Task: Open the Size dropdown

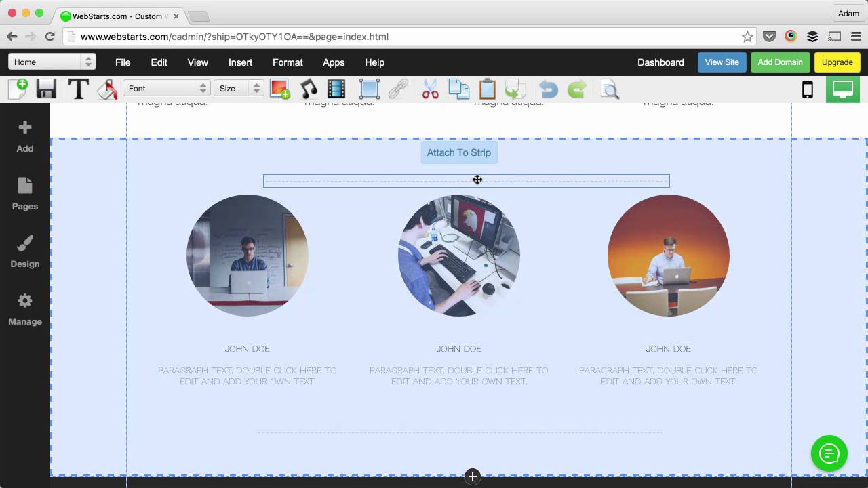Action: point(239,88)
